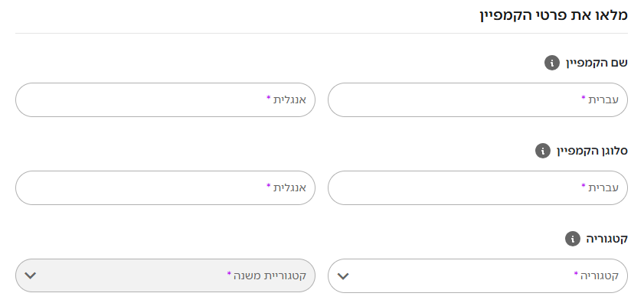This screenshot has width=644, height=303.
Task: Click the purple asterisk beside קטגוריה placeholder text
Action: (576, 273)
